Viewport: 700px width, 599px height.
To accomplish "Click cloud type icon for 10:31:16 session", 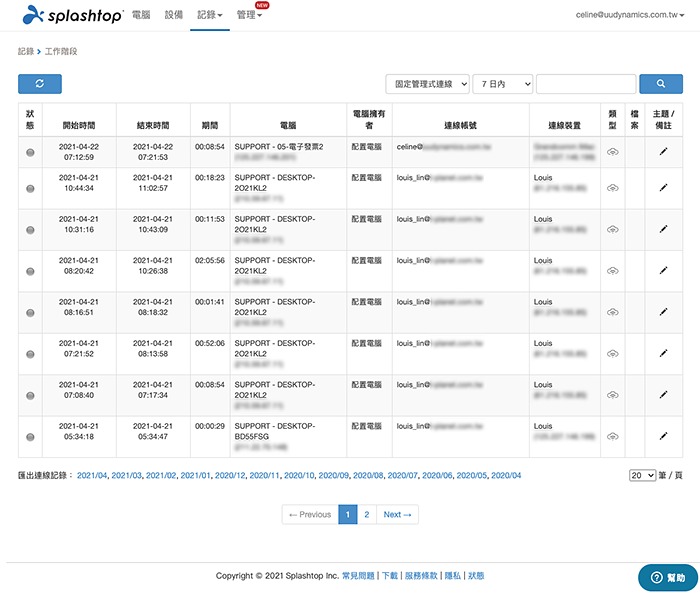I will click(612, 229).
